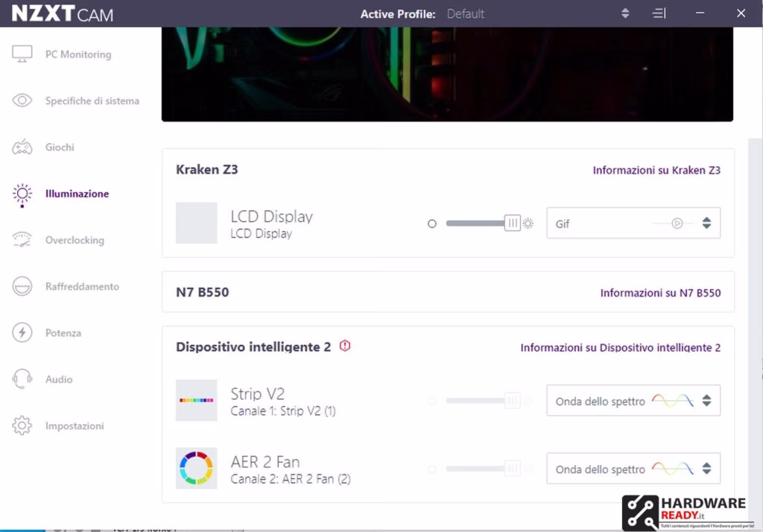This screenshot has height=532, width=763.
Task: Open the Active Profile Default dropdown
Action: [465, 13]
